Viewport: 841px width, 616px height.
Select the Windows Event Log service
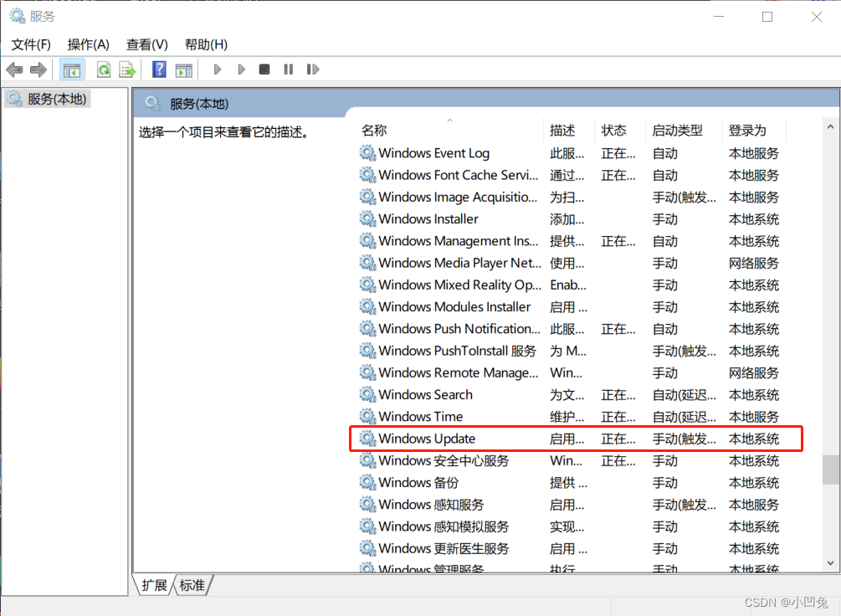tap(568, 153)
